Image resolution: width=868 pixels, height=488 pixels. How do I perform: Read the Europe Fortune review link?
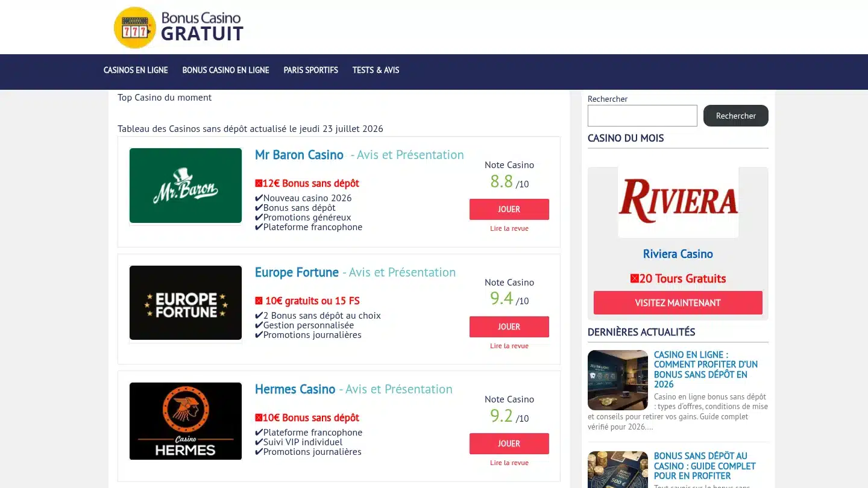509,346
